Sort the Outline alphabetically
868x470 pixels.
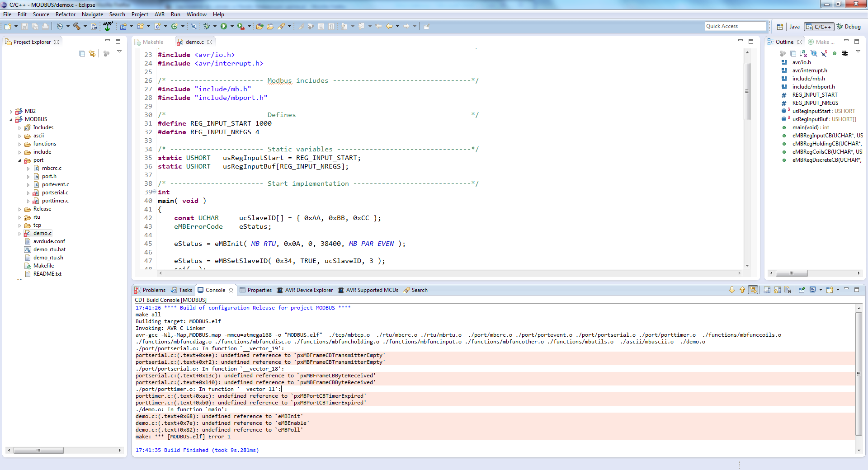[x=803, y=53]
